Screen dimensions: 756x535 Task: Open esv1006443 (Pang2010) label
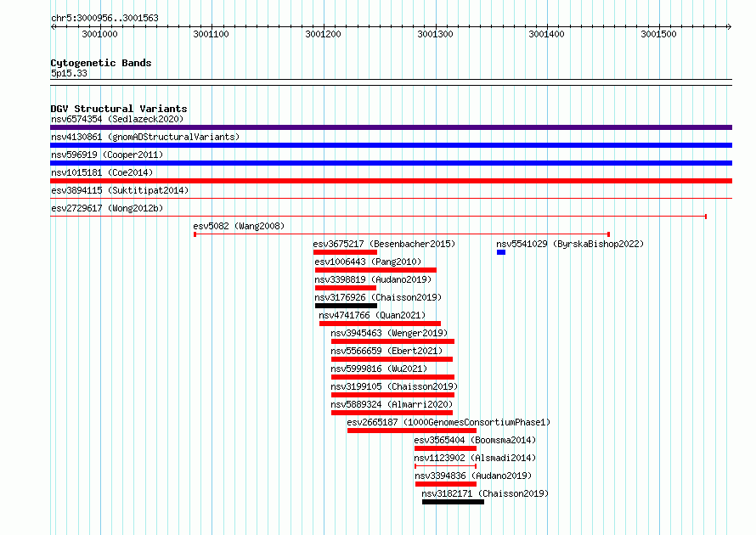pyautogui.click(x=368, y=262)
